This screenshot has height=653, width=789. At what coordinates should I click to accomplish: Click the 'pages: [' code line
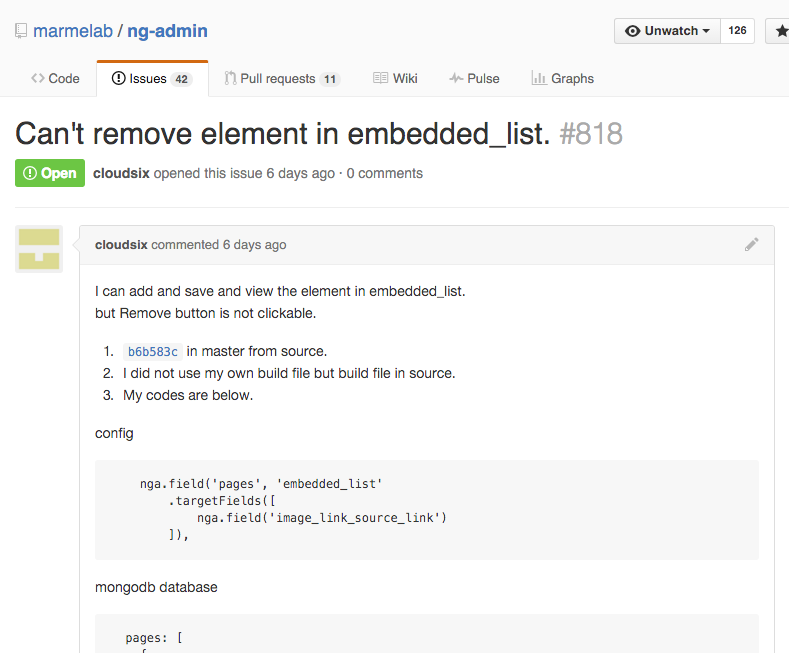[x=154, y=638]
